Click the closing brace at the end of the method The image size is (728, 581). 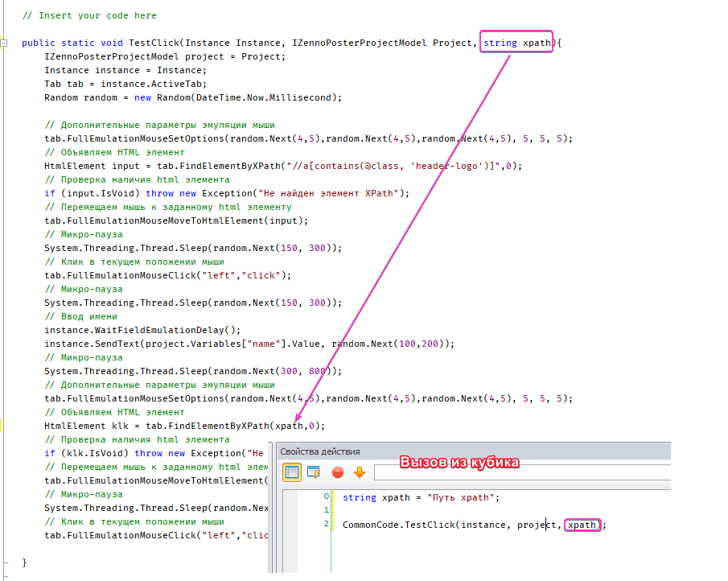pyautogui.click(x=24, y=562)
